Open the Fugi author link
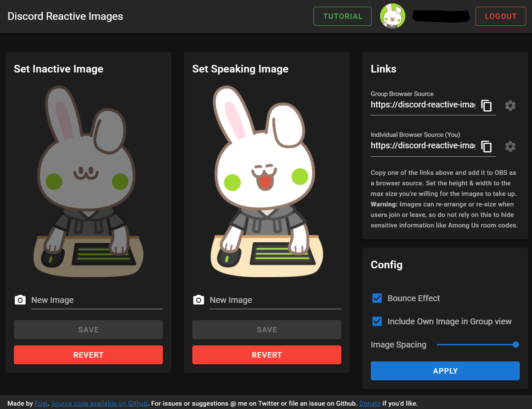The height and width of the screenshot is (409, 532). pos(41,403)
